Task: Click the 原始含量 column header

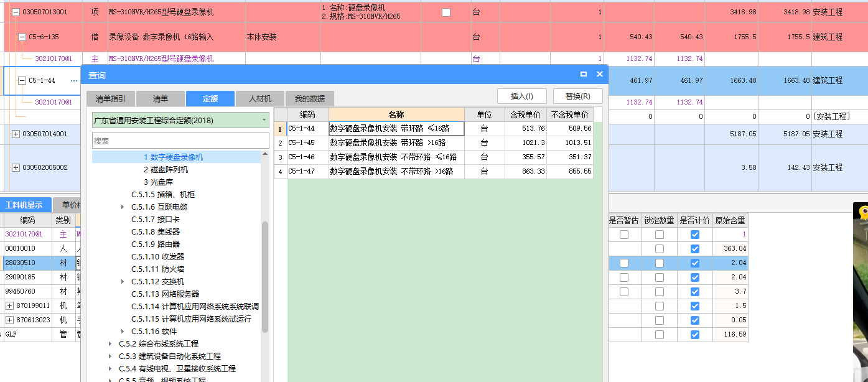Action: [x=730, y=220]
